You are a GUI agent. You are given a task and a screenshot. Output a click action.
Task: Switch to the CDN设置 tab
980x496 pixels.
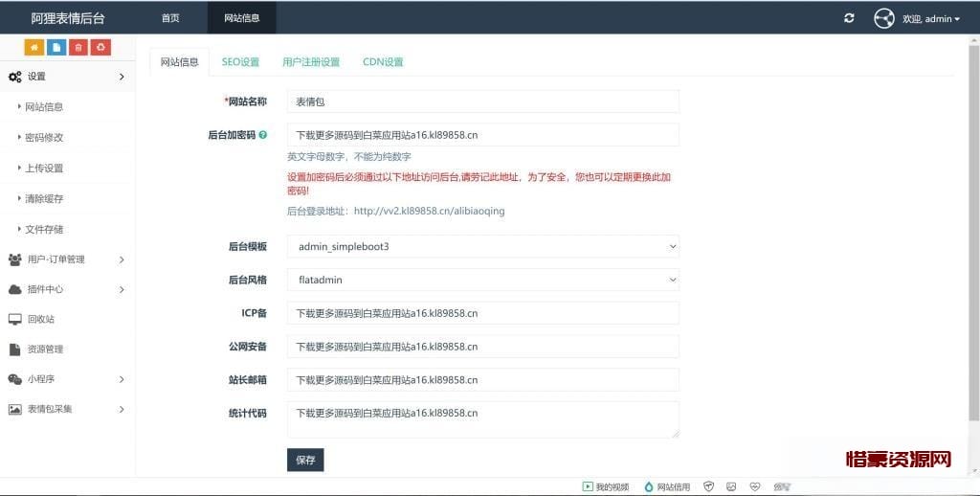[383, 62]
